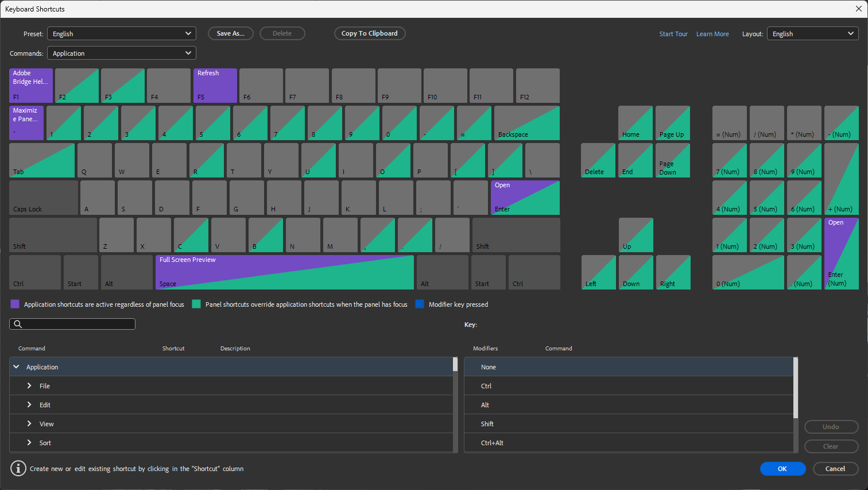Click the info icon near the bottom left
Viewport: 868px width, 490px height.
[x=18, y=468]
